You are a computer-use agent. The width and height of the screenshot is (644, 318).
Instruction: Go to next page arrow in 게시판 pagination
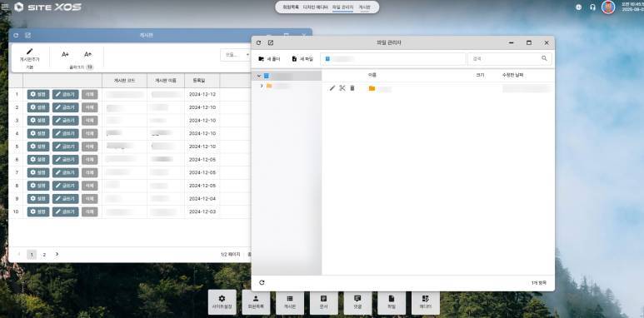click(x=57, y=255)
